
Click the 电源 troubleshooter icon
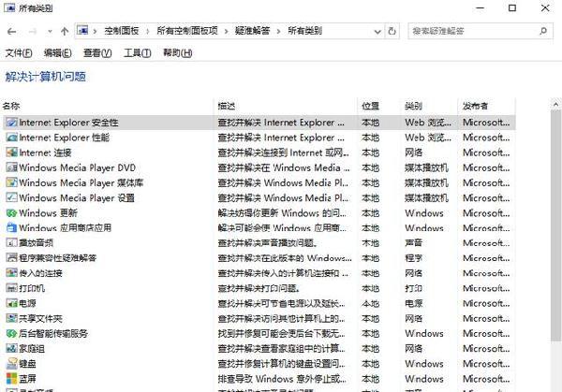(11, 303)
